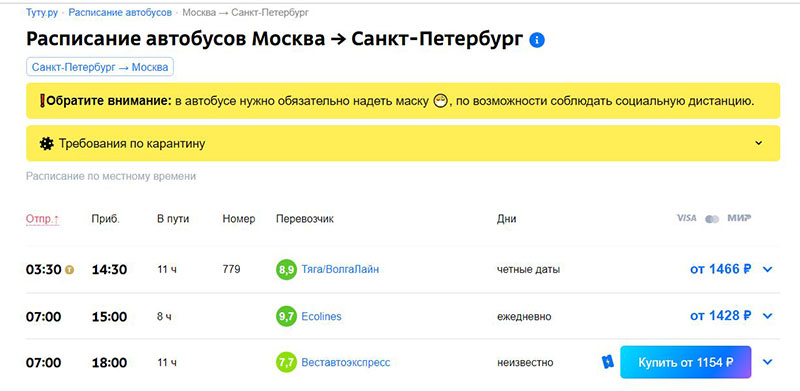Open the Туту.ру breadcrumb link
Screen dimensions: 800x391
click(x=42, y=12)
